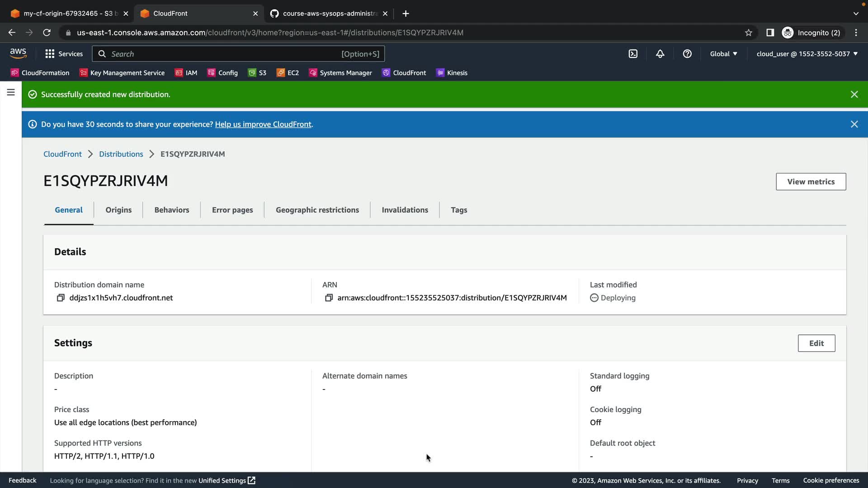This screenshot has width=868, height=488.
Task: Dismiss the successfully created distribution banner
Action: 854,94
